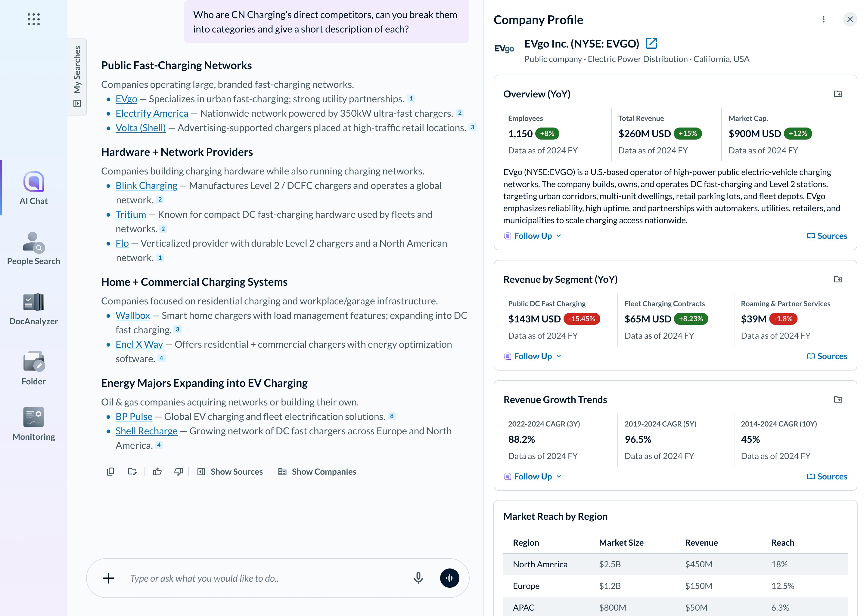Expand Follow Up under Overview card
This screenshot has height=616, width=867.
[532, 236]
